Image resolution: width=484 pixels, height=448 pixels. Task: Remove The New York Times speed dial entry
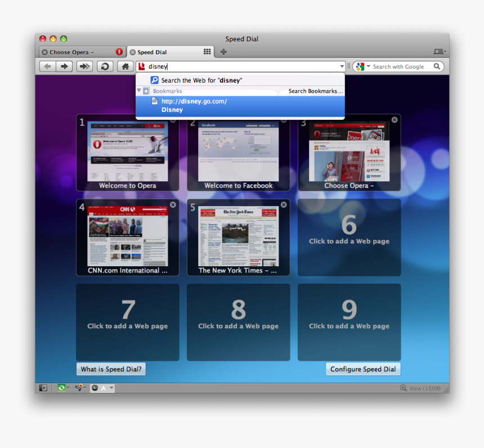pyautogui.click(x=284, y=205)
